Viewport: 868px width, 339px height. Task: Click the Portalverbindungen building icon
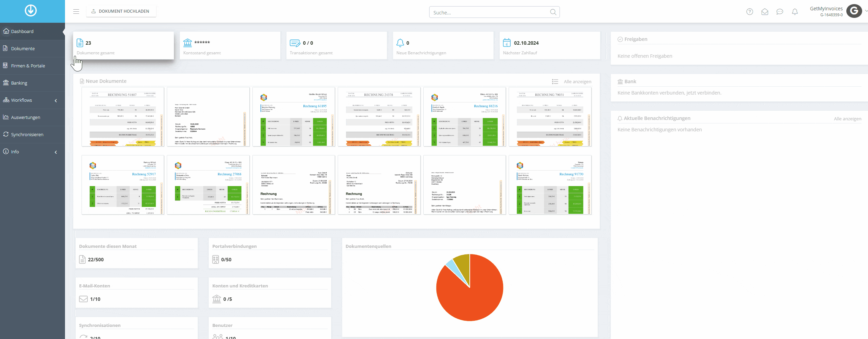tap(216, 259)
